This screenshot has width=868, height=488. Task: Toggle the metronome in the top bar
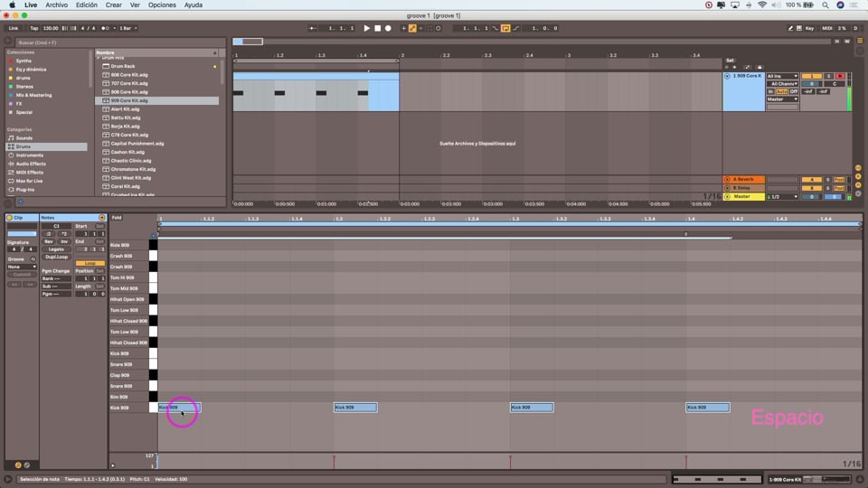[x=105, y=28]
